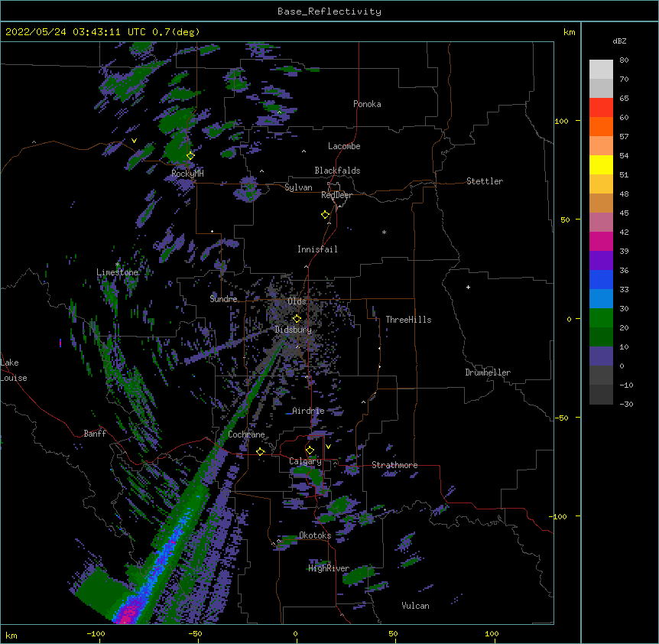Click the Okotoks label
Screen dimensions: 659x644
(x=315, y=535)
